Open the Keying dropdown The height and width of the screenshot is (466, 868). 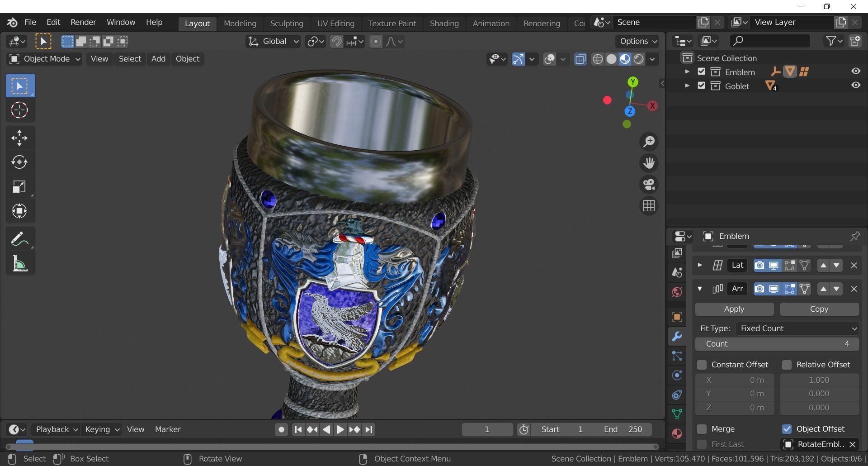102,429
